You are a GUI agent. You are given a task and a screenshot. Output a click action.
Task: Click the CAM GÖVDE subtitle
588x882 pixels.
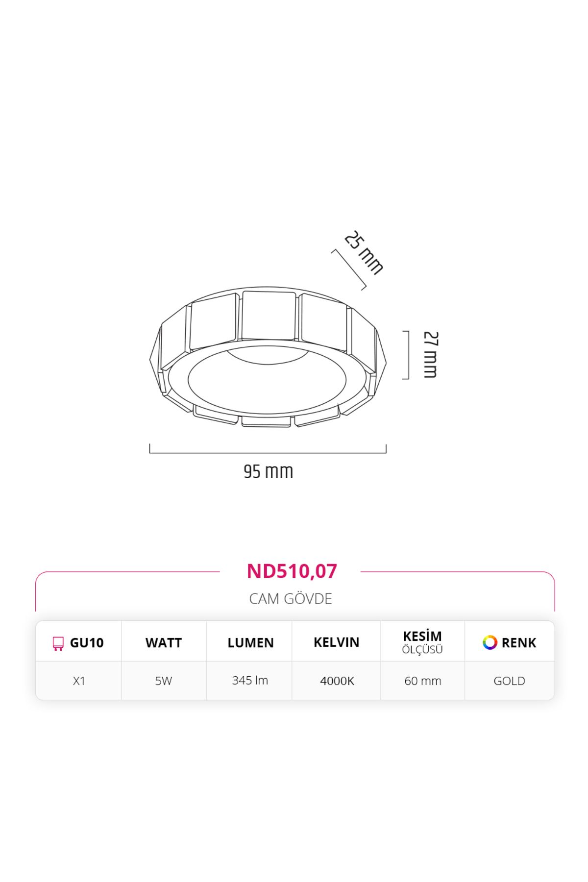pos(291,599)
